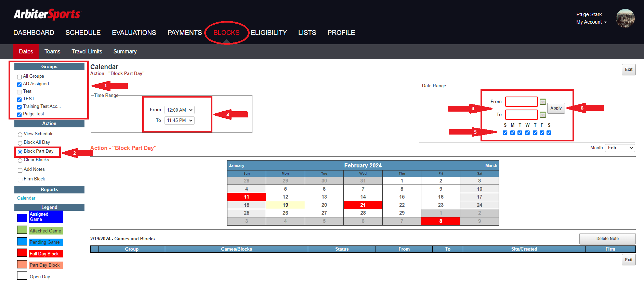Select the Block Part Day radio option

pos(20,152)
